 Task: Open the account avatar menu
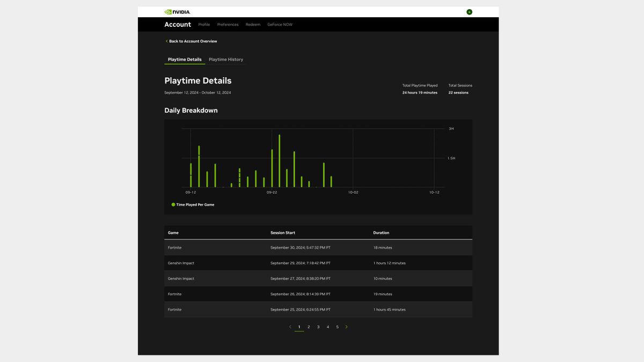[x=470, y=11]
